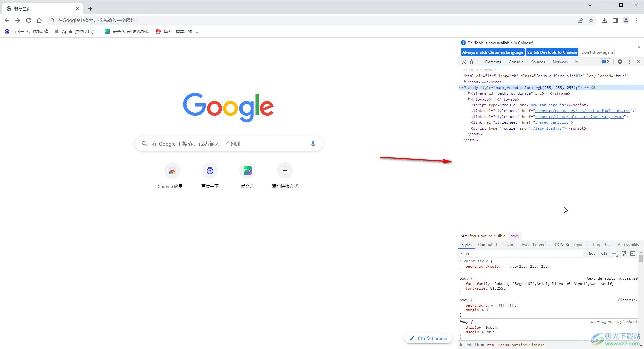Switch to the Console tab
Screen dimensions: 644x349
click(516, 62)
